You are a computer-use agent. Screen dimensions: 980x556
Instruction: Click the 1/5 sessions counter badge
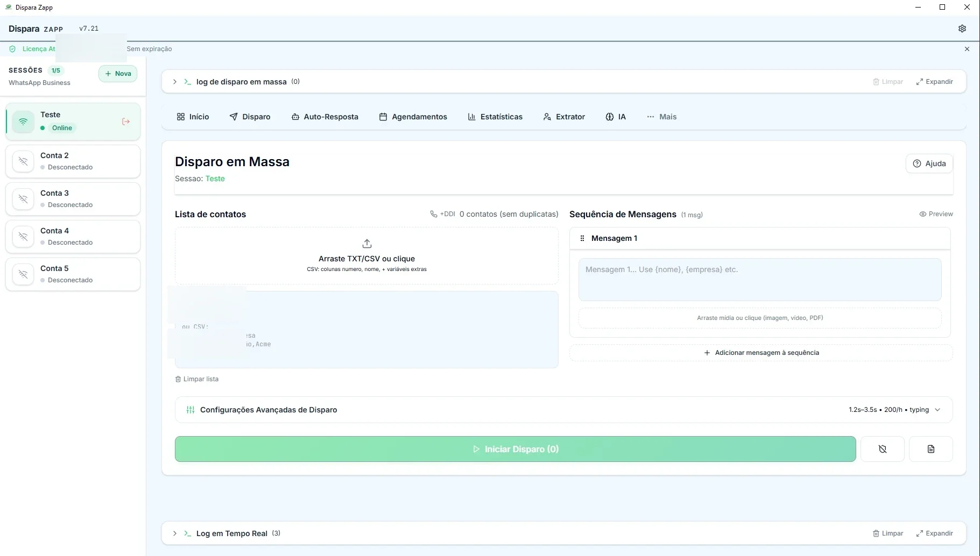point(56,70)
